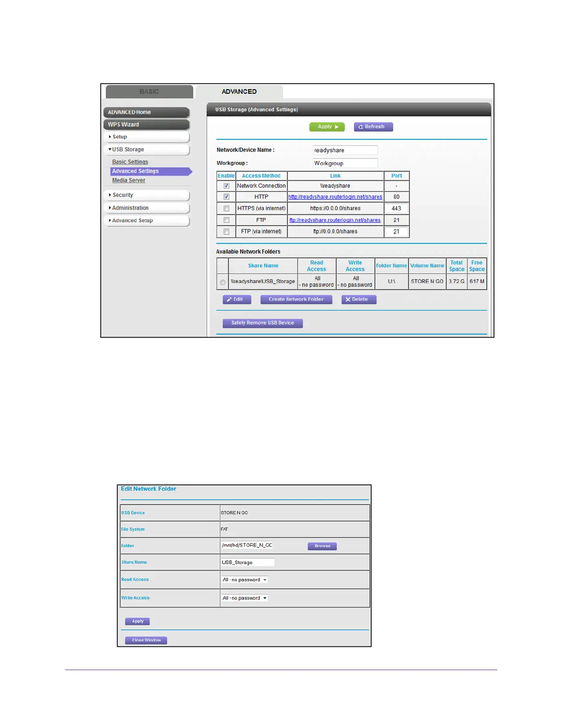Viewport: 563px width, 728px height.
Task: Edit the FTP via internet port field
Action: point(396,232)
